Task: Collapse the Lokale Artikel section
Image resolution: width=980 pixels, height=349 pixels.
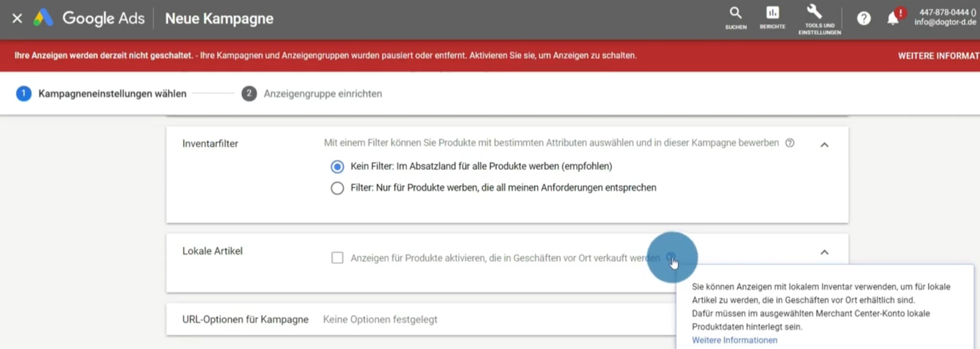Action: point(824,252)
